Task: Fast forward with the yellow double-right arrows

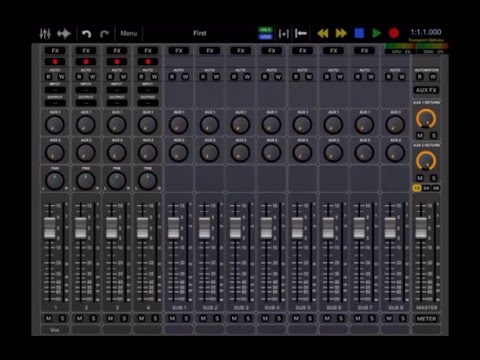Action: point(341,33)
